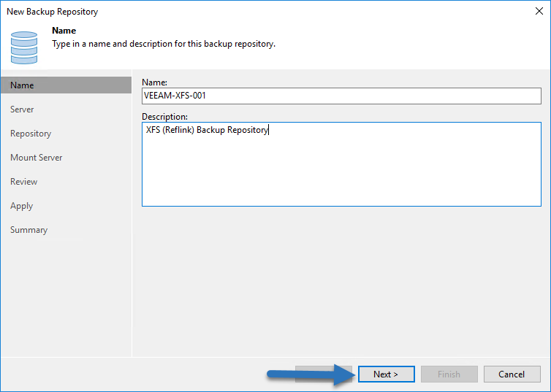Screen dimensions: 551x392
Task: Select the Apply step
Action: pyautogui.click(x=21, y=206)
